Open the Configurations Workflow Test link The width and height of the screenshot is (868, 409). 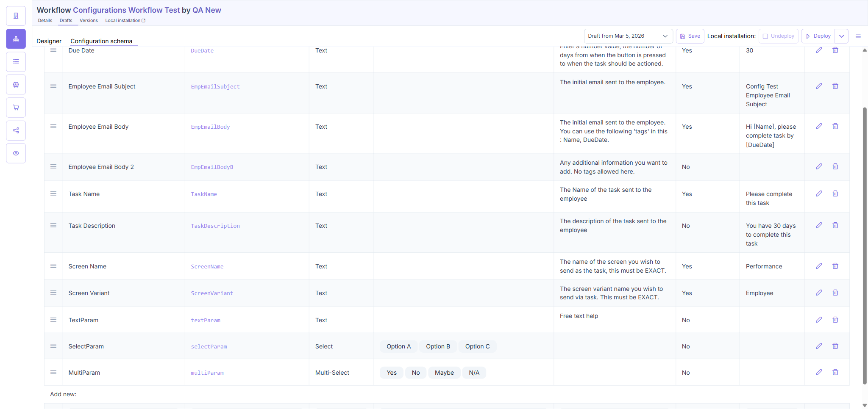[126, 10]
